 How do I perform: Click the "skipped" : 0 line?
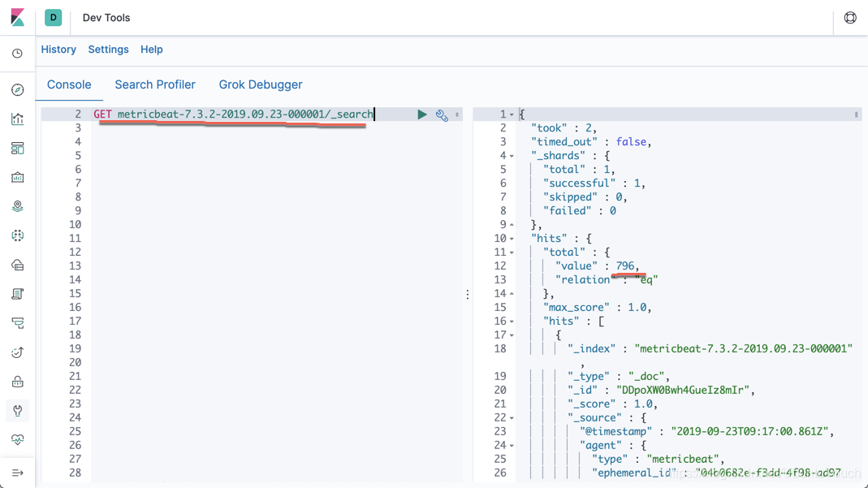pos(585,197)
